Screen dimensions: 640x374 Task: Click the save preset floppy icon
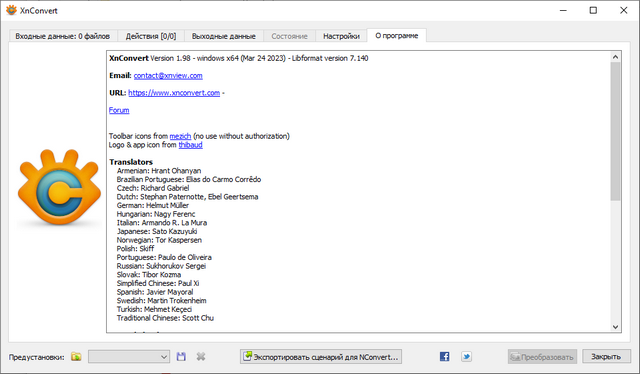(181, 356)
